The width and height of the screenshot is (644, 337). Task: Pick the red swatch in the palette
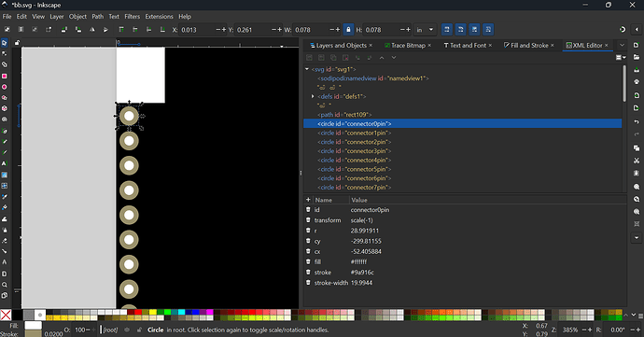(x=138, y=313)
